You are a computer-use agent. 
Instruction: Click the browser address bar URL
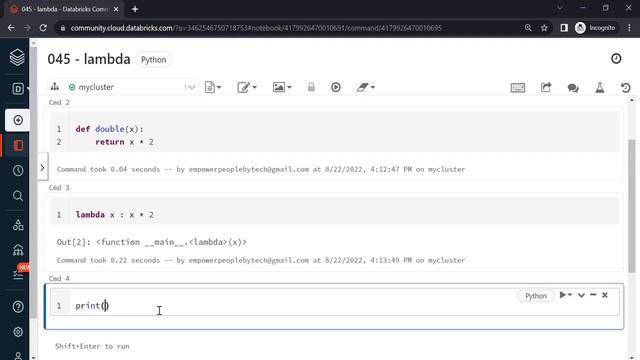(x=256, y=28)
